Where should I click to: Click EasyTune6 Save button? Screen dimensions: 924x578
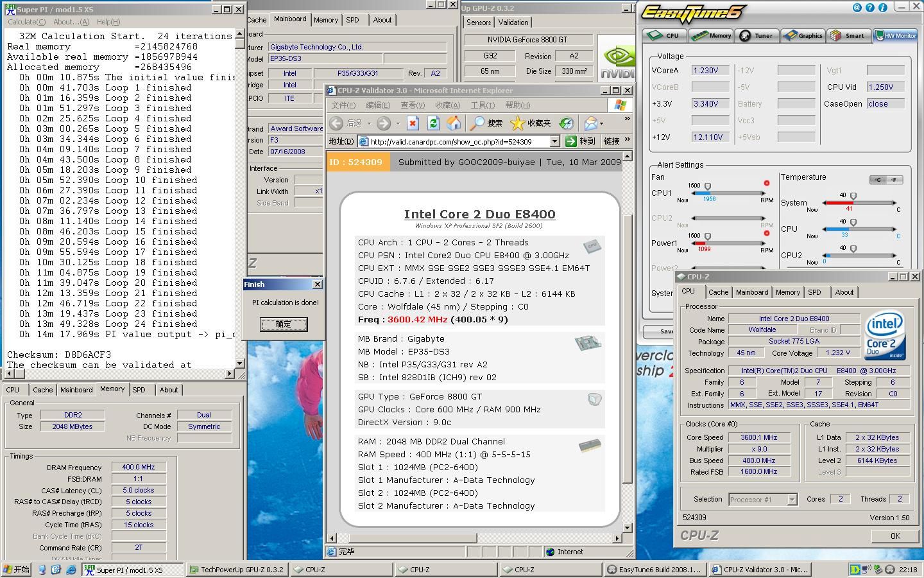(x=660, y=331)
